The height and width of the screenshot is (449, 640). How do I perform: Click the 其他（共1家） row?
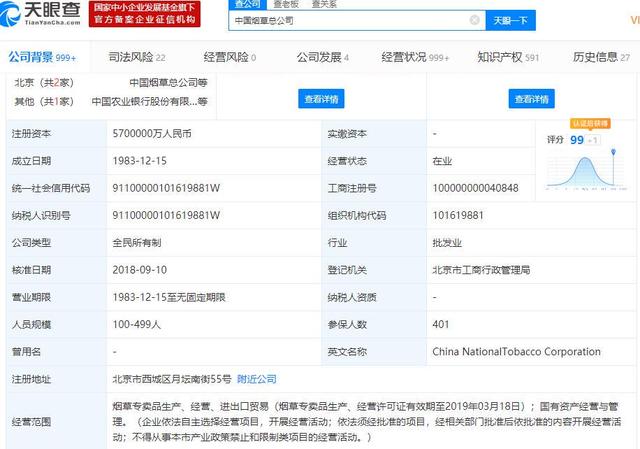tap(111, 101)
